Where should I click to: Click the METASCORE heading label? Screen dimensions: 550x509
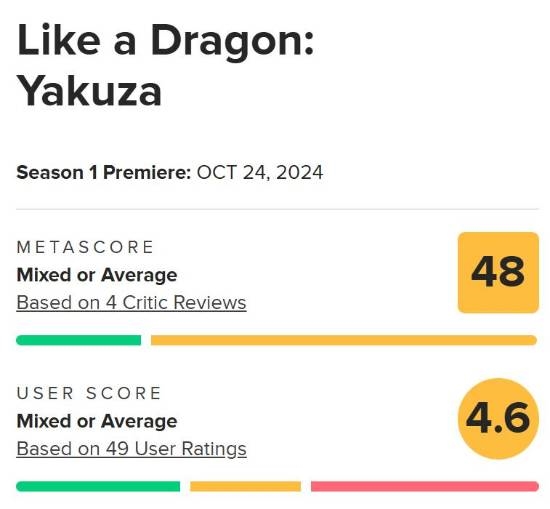pos(85,247)
